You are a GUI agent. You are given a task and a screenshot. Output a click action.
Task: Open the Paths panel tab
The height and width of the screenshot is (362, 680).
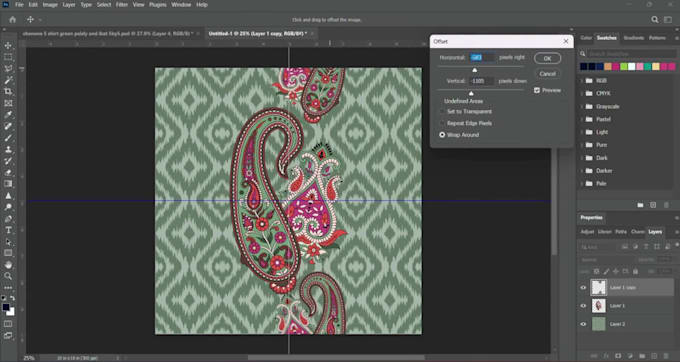coord(621,232)
